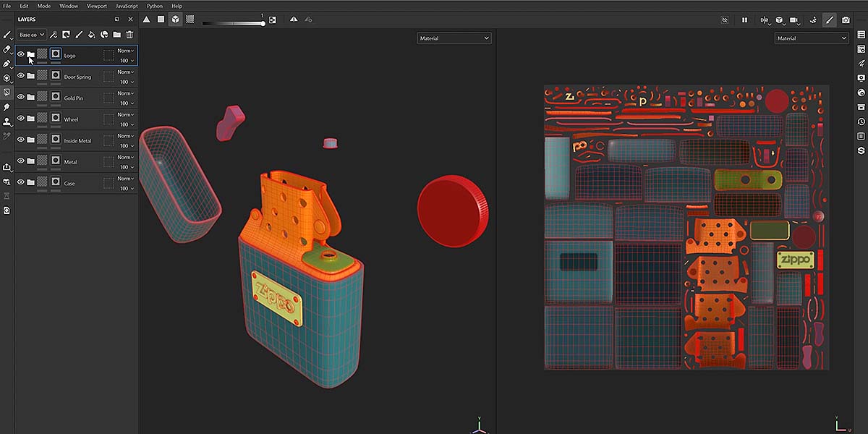Select the mesh selection mode cube icon

click(x=175, y=20)
